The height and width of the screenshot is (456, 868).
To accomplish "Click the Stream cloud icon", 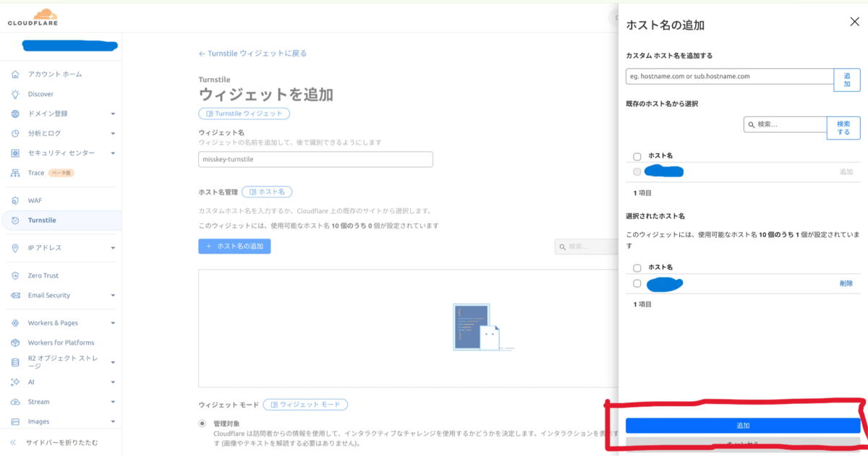I will [x=16, y=402].
